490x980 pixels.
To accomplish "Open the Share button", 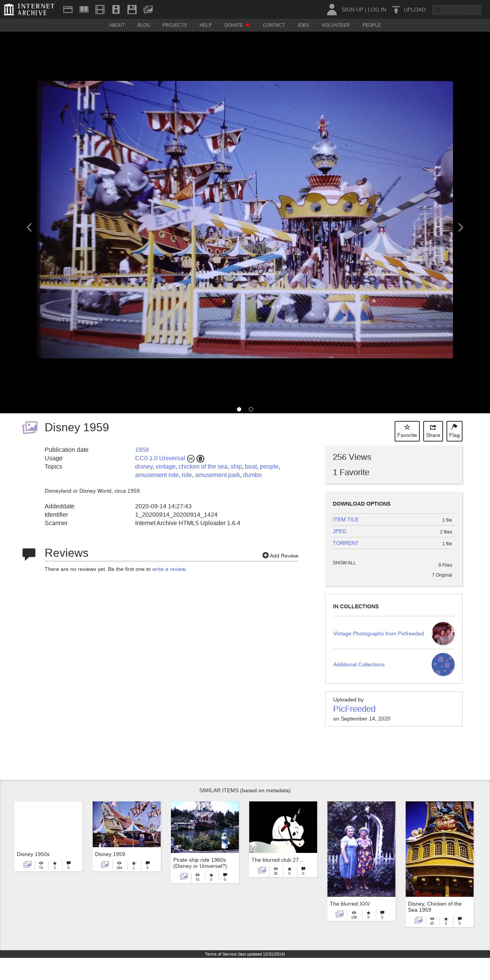I will click(x=433, y=431).
